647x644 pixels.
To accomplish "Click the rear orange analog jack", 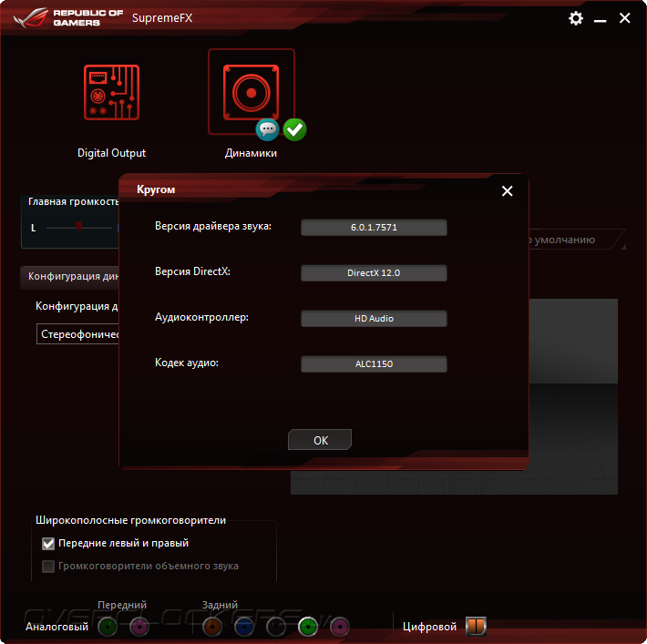I will [212, 627].
